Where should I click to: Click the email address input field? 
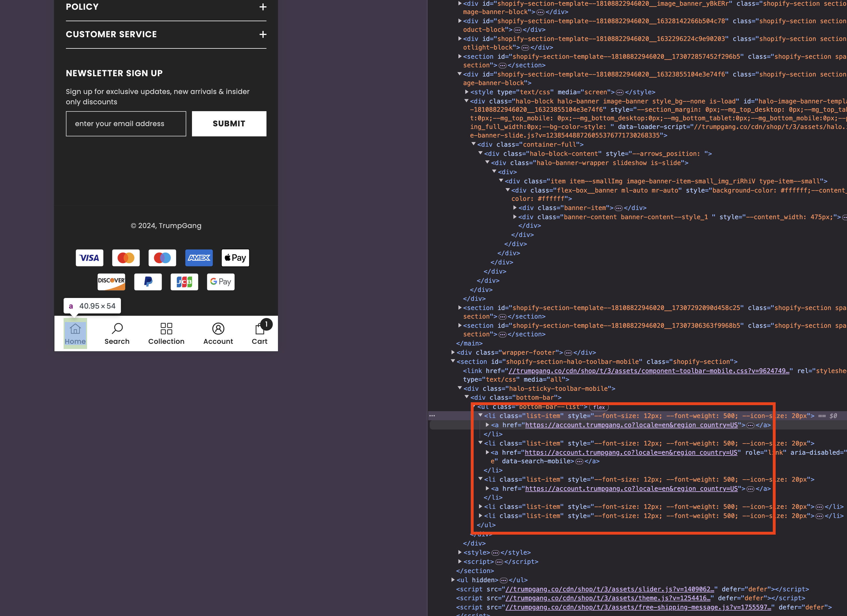tap(126, 123)
